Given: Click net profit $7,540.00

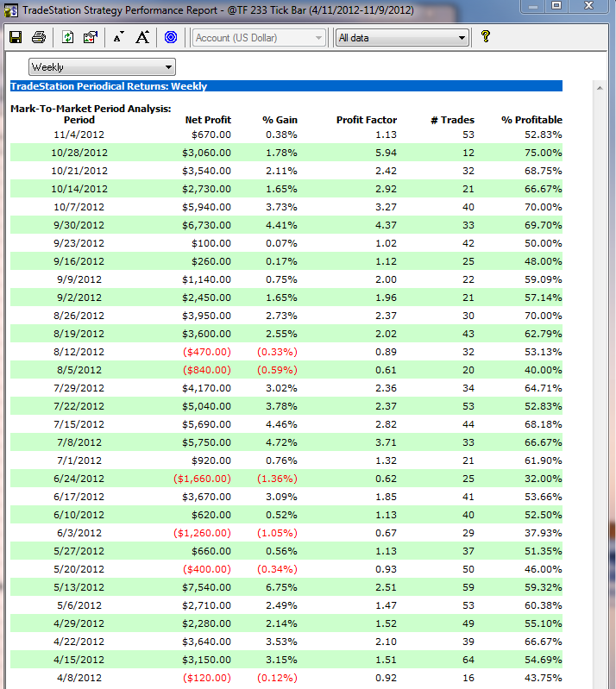Looking at the screenshot, I should tap(207, 587).
